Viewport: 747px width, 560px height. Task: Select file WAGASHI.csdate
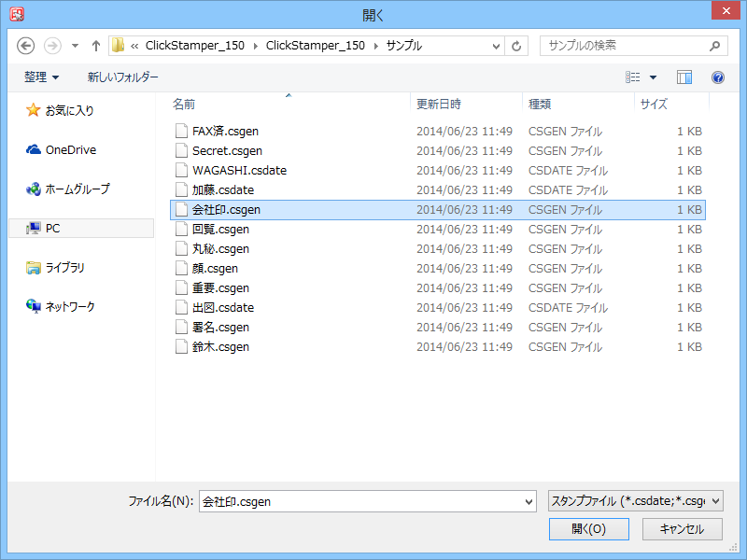tap(437, 171)
